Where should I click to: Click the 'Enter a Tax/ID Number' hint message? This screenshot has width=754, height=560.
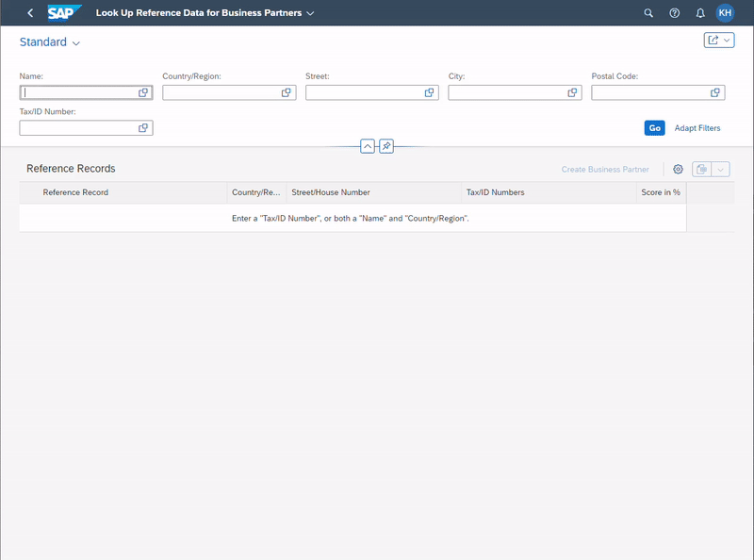351,219
